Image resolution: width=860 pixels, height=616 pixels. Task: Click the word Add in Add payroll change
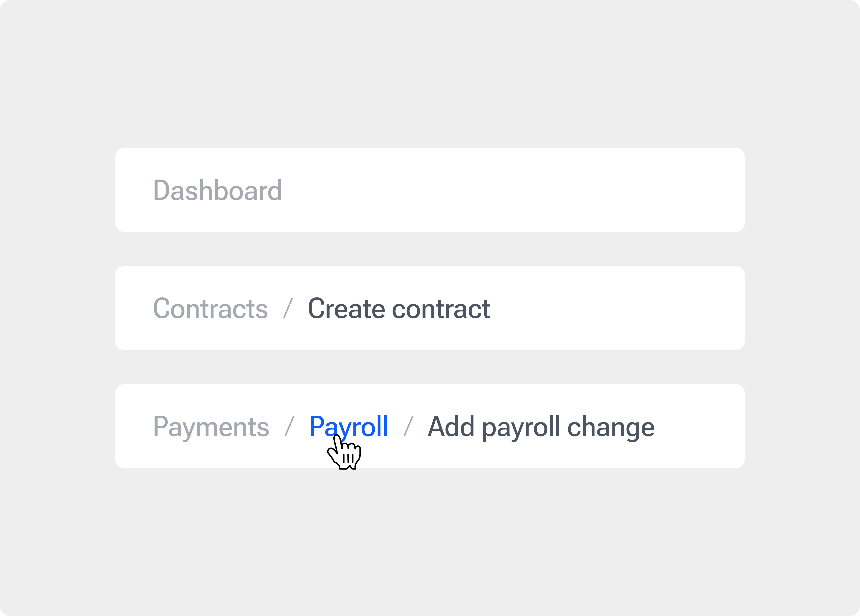coord(451,427)
